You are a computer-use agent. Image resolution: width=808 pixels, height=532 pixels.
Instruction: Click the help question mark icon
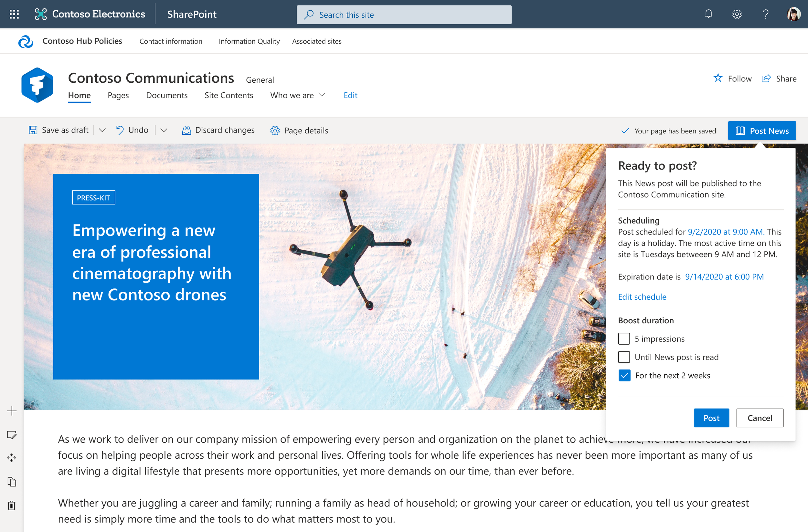765,14
